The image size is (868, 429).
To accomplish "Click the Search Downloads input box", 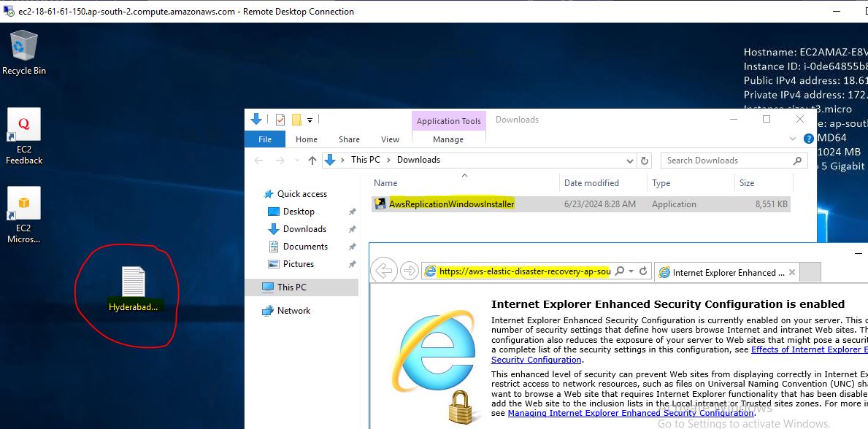I will pos(726,161).
